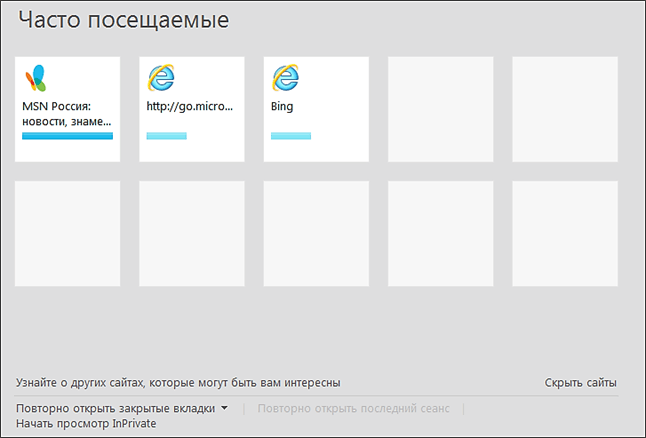Click the empty tile right of Bing
646x438 pixels.
[441, 108]
